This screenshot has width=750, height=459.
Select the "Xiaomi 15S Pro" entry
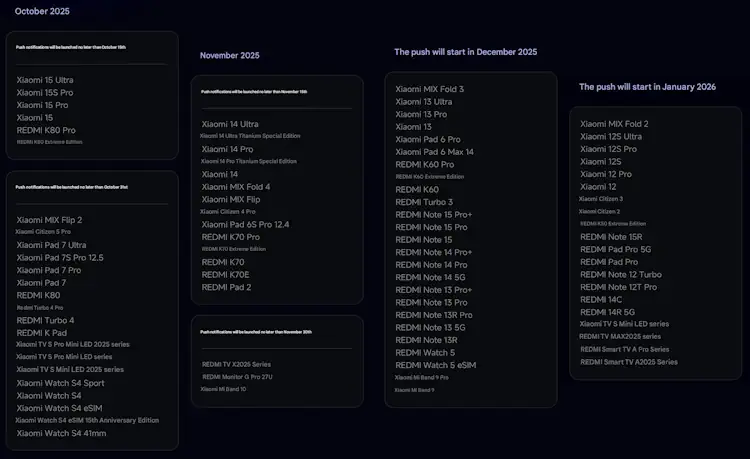pos(45,92)
